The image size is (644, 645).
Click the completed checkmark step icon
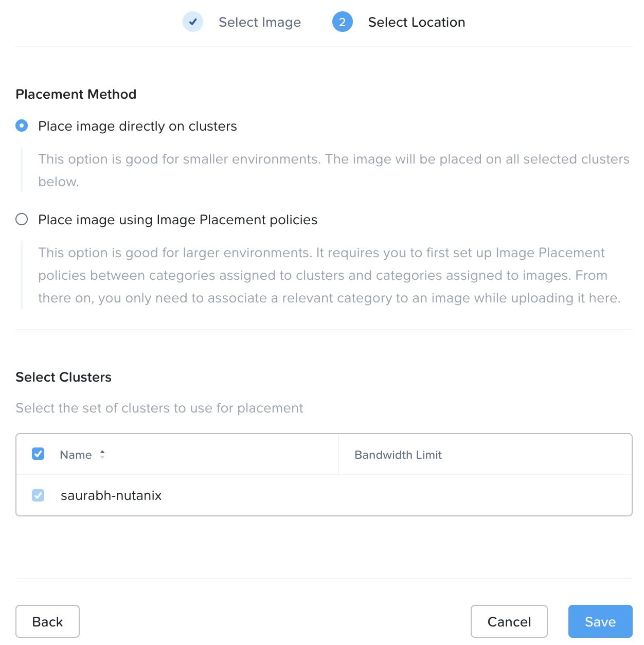coord(193,22)
